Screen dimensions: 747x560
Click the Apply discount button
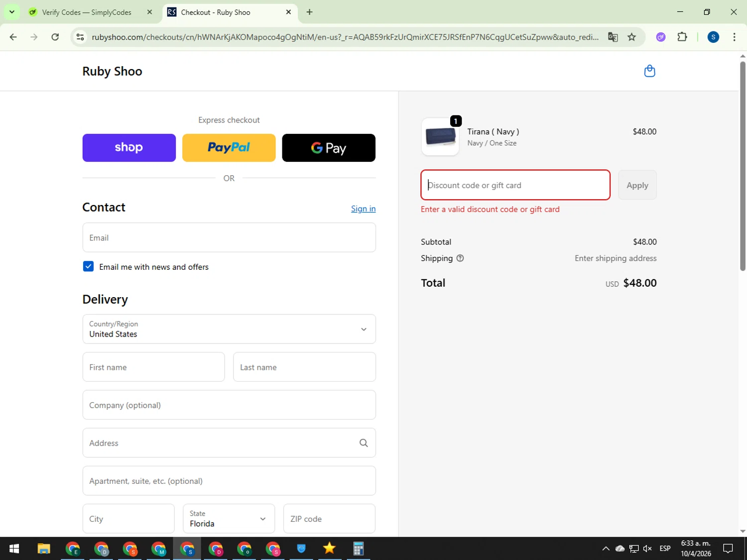(637, 185)
